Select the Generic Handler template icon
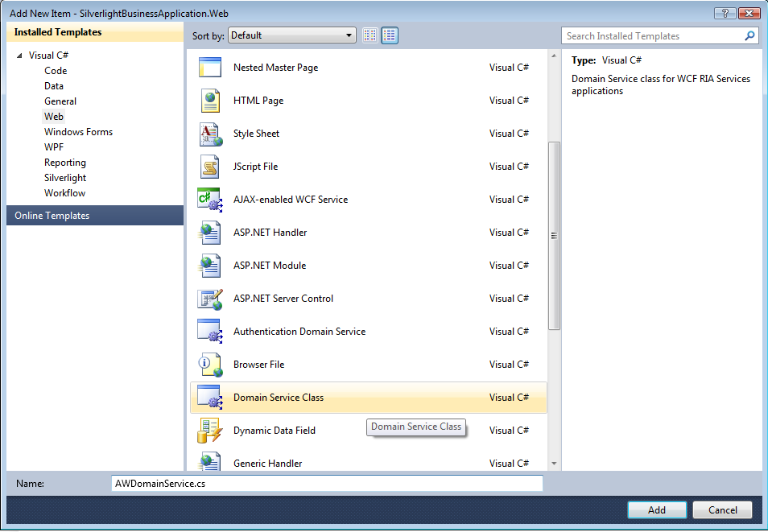This screenshot has height=532, width=768. tap(209, 463)
